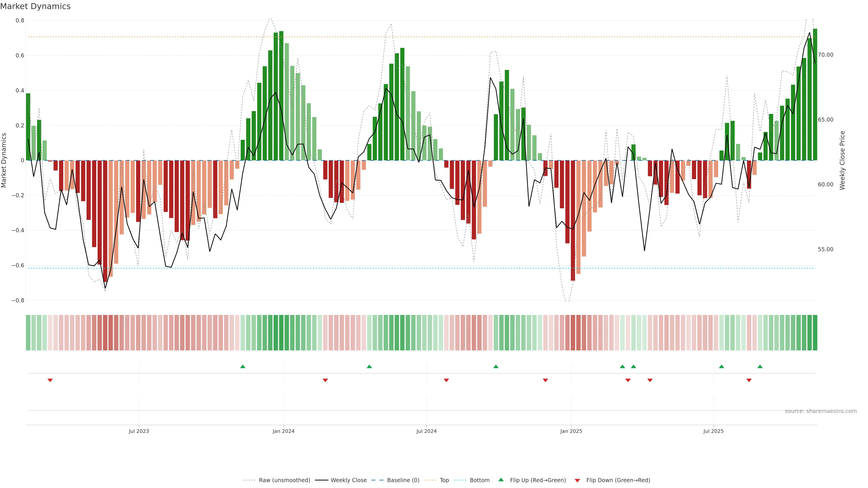Toggle the Top legend entry
The height and width of the screenshot is (488, 868).
(444, 480)
